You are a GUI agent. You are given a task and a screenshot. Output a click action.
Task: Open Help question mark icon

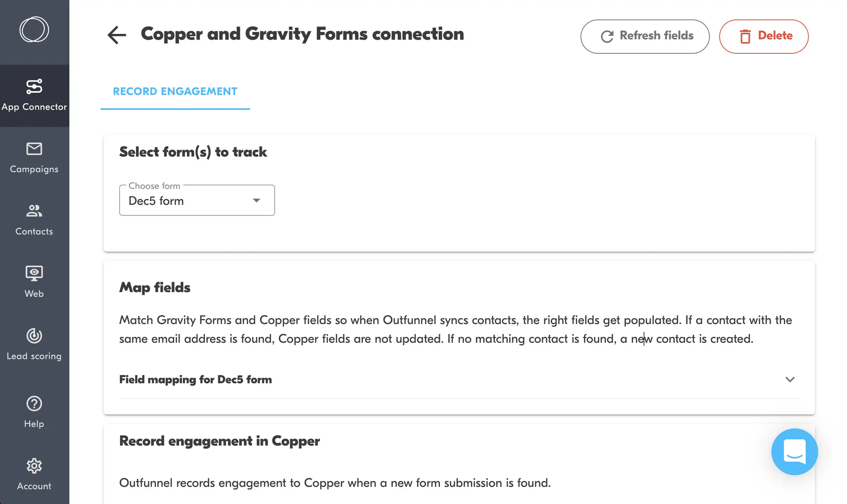tap(34, 404)
